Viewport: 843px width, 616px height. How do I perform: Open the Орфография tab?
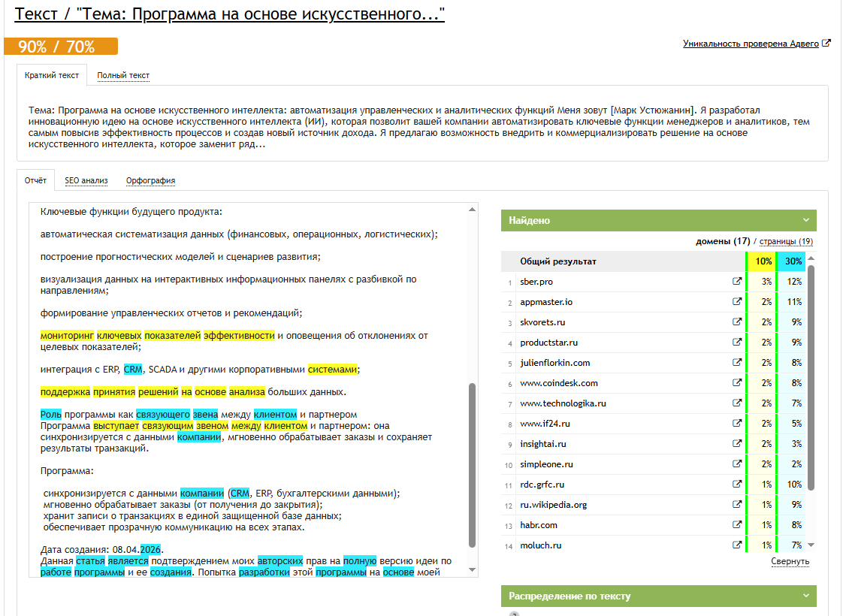coord(150,180)
